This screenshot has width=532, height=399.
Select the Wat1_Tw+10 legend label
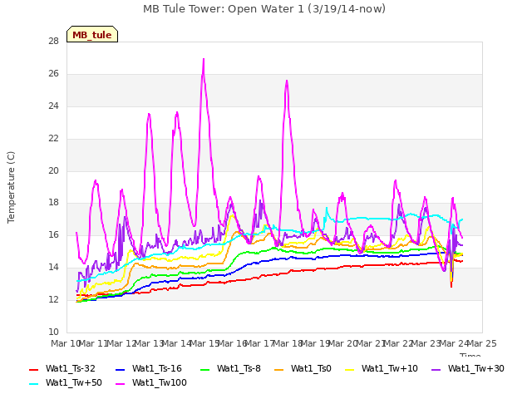click(390, 368)
